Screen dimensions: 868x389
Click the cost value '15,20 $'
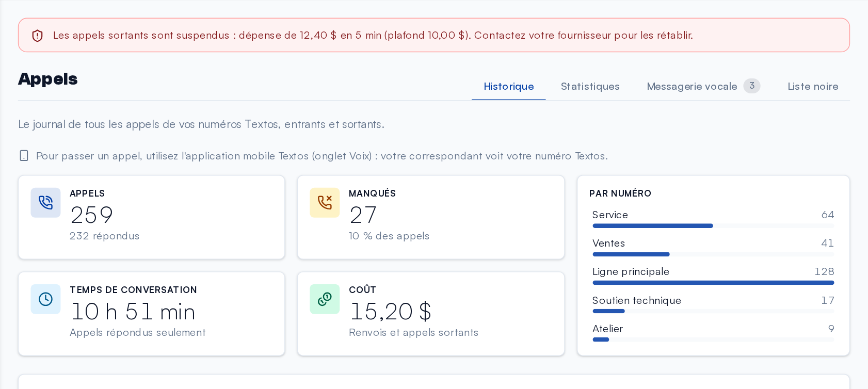(x=390, y=311)
